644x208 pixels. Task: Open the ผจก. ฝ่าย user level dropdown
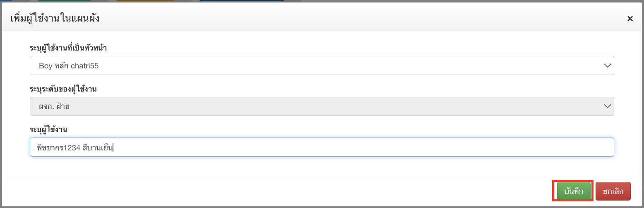(322, 106)
